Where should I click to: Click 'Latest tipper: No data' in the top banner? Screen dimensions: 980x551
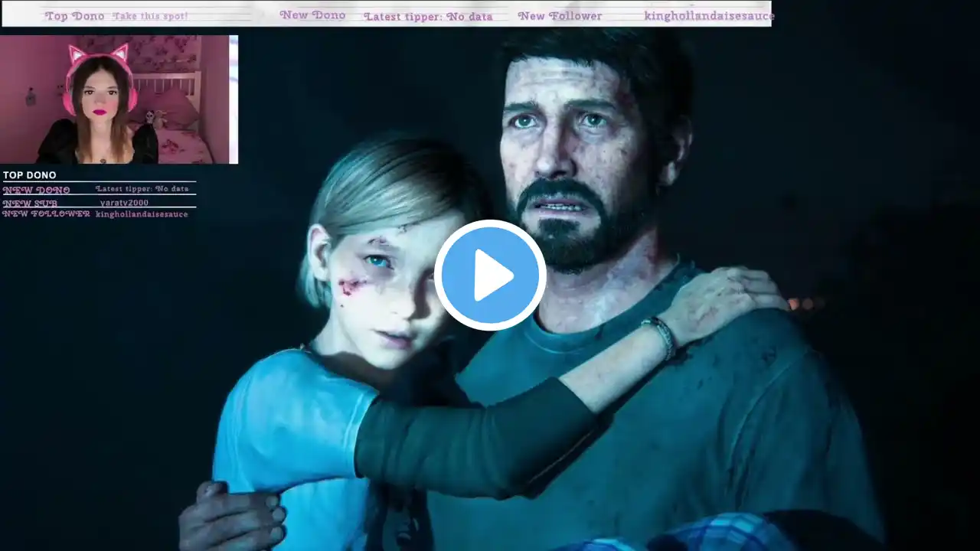[428, 16]
